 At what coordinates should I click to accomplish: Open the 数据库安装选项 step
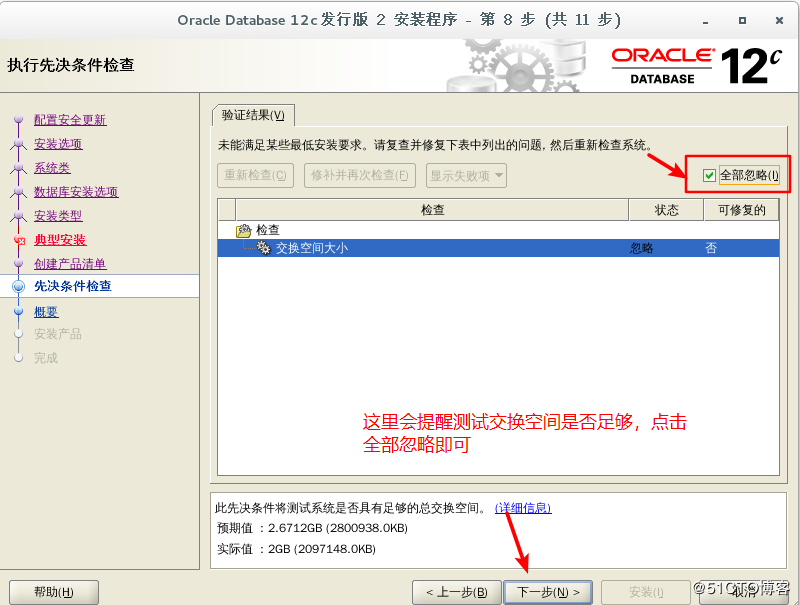(x=76, y=192)
